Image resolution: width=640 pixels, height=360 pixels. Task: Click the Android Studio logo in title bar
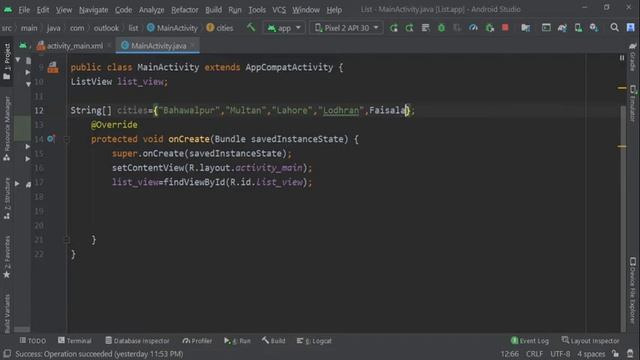coord(8,9)
